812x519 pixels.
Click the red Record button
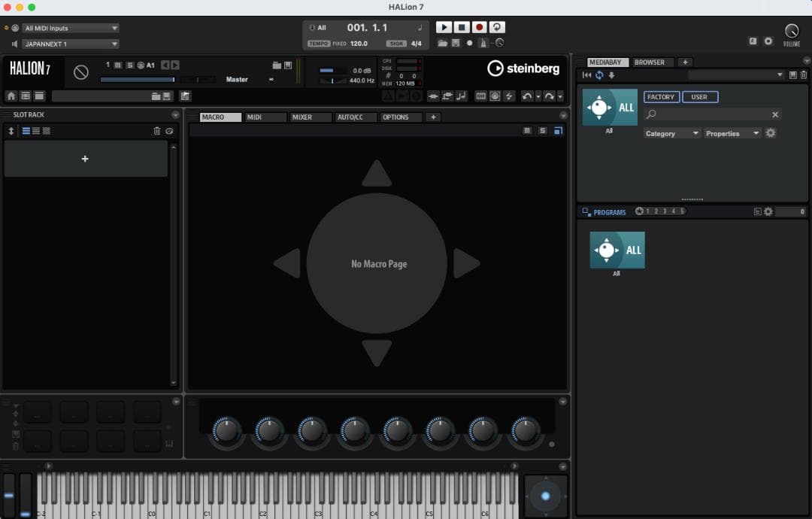click(479, 27)
